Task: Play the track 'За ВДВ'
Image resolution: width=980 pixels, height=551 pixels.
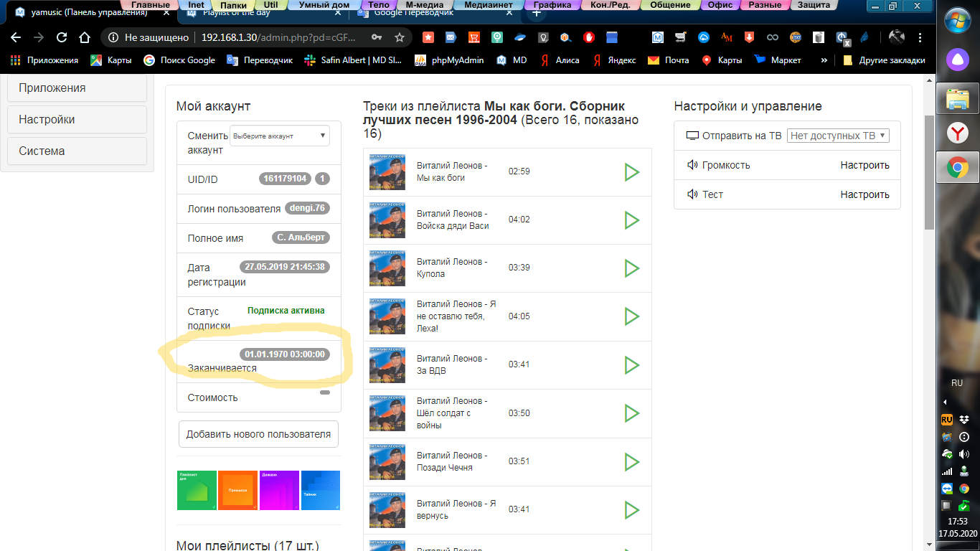Action: pos(631,365)
